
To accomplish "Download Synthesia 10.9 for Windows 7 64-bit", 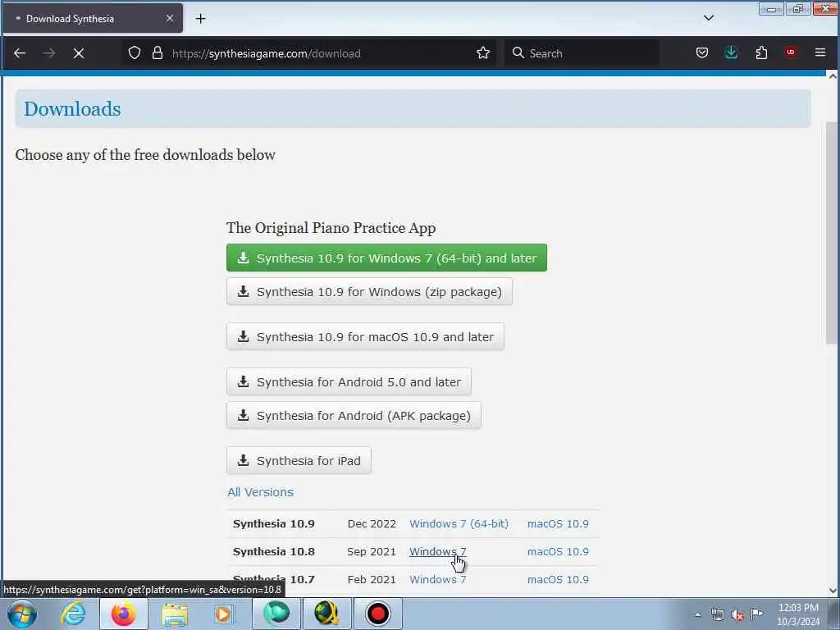I will 386,258.
